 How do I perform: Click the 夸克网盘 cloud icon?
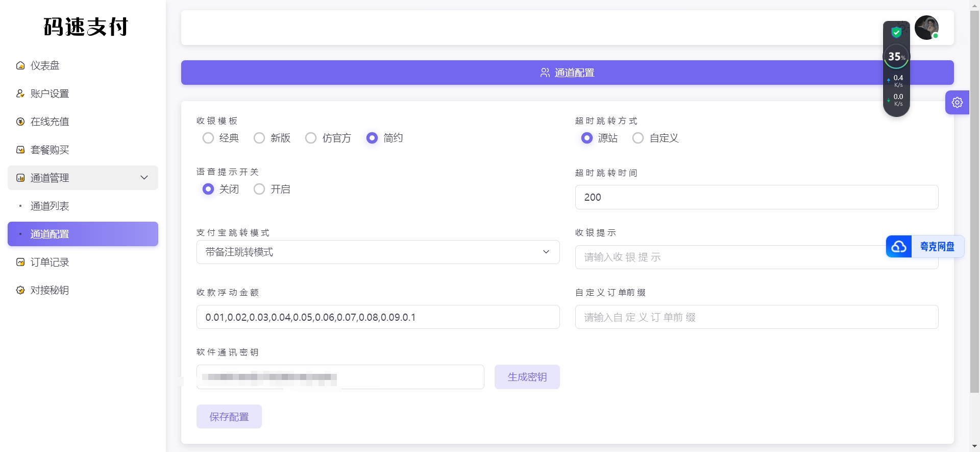(x=899, y=247)
